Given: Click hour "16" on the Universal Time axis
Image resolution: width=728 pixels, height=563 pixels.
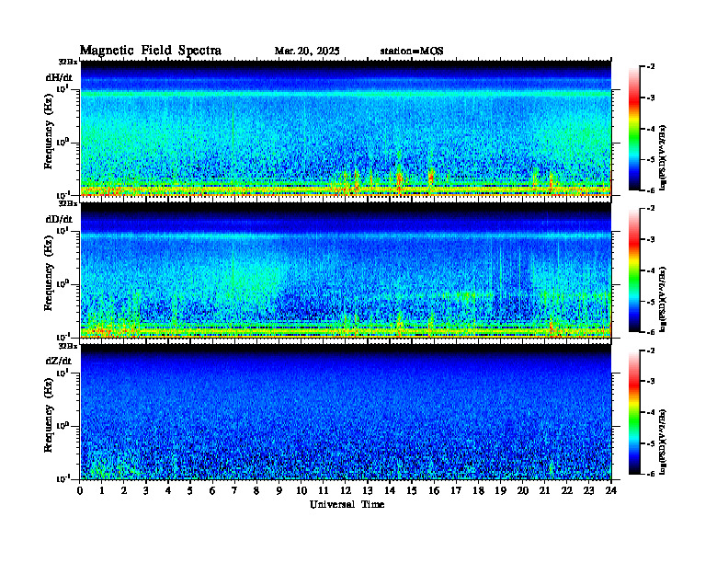Looking at the screenshot, I should [x=434, y=491].
